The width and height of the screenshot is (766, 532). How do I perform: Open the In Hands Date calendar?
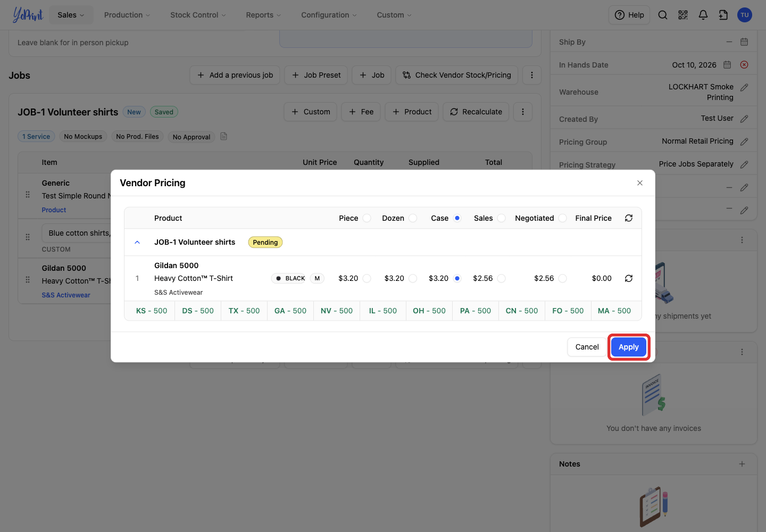click(727, 65)
